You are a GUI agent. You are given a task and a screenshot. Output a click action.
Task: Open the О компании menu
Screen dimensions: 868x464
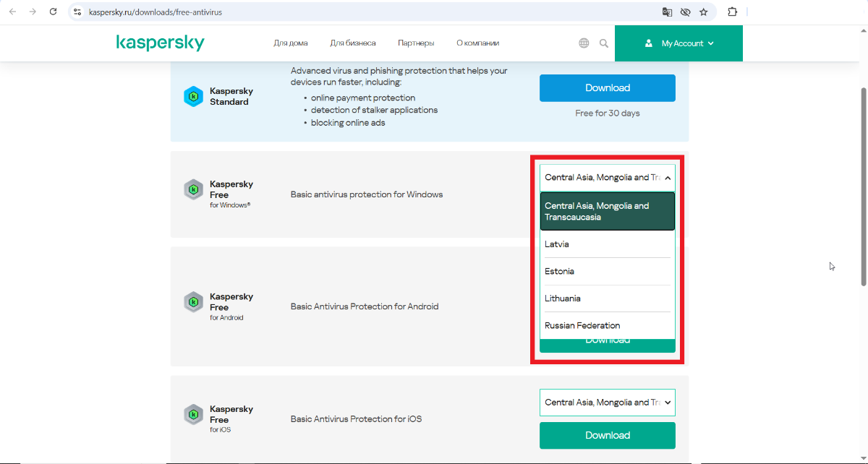click(x=478, y=43)
